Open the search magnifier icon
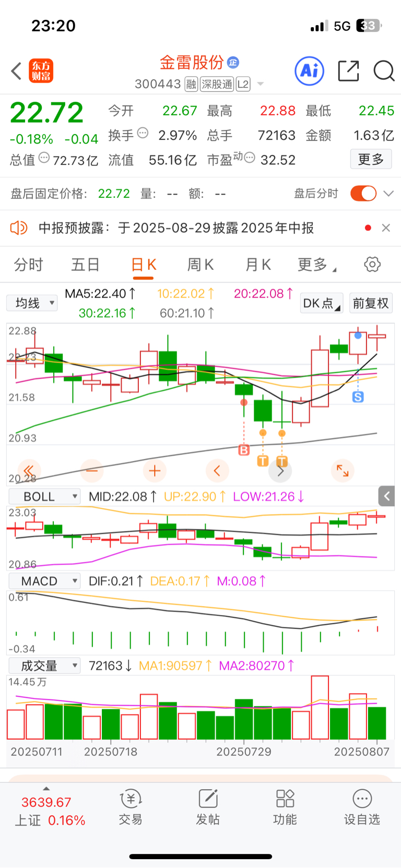The height and width of the screenshot is (868, 401). (384, 70)
